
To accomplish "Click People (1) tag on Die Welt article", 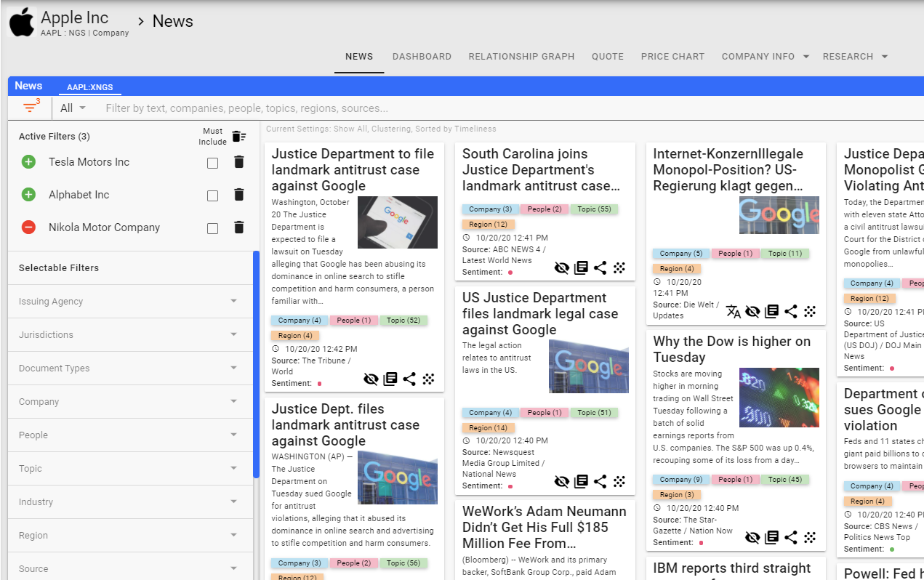I will point(736,253).
